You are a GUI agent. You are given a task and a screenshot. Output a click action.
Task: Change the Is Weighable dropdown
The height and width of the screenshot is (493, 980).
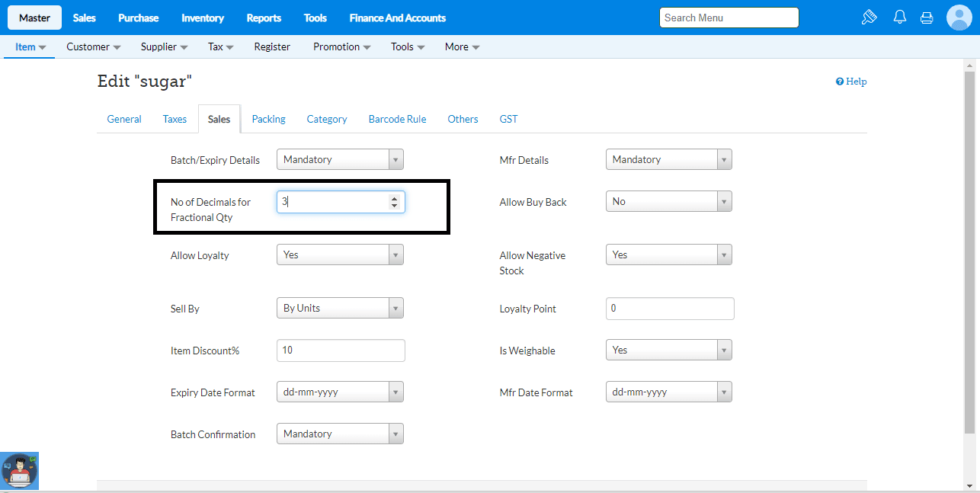(x=668, y=350)
